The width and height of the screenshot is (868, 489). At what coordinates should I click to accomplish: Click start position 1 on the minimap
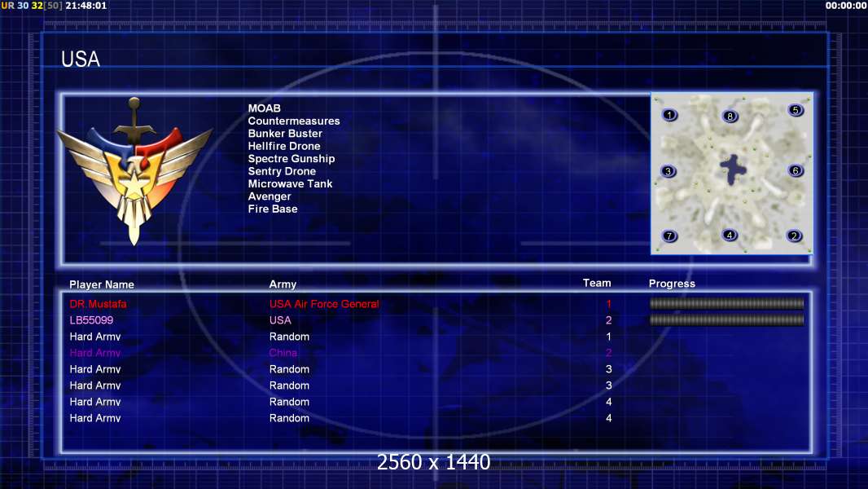[x=670, y=115]
